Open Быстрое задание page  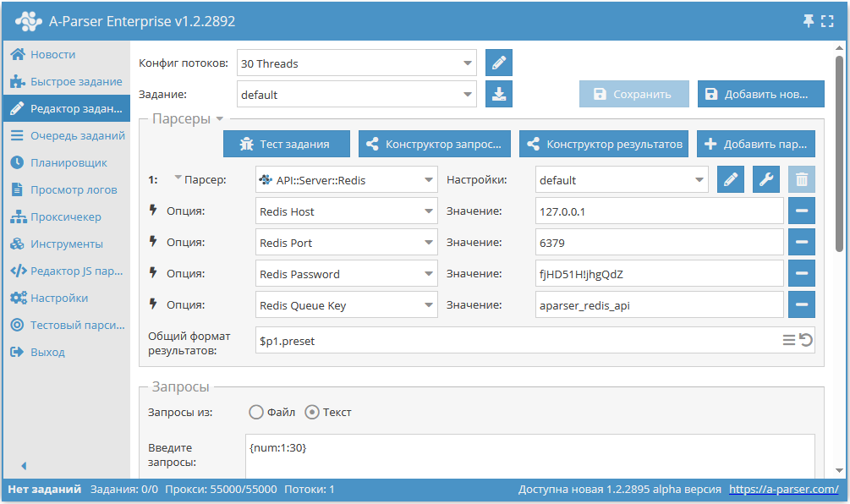tap(66, 81)
